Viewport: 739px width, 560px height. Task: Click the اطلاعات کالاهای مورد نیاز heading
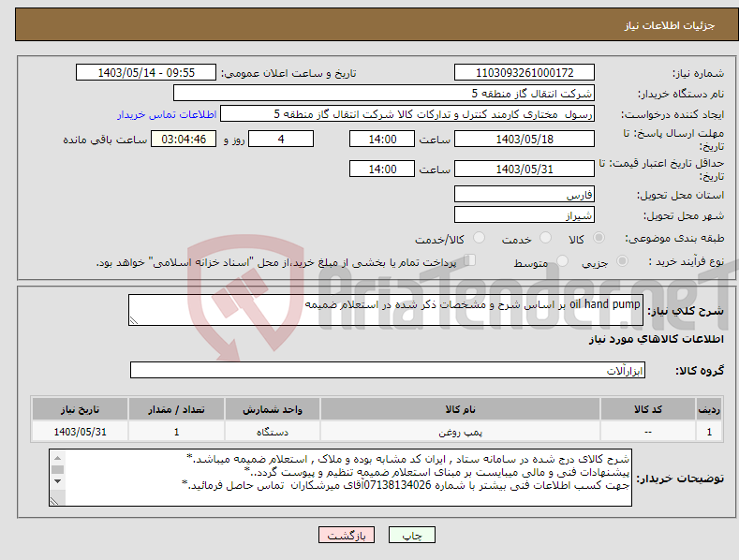656,339
